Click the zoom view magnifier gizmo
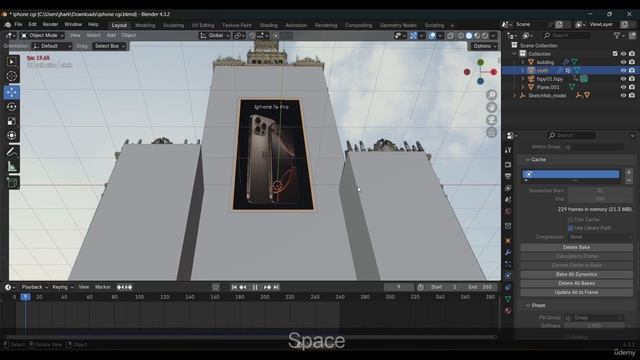 [x=492, y=95]
